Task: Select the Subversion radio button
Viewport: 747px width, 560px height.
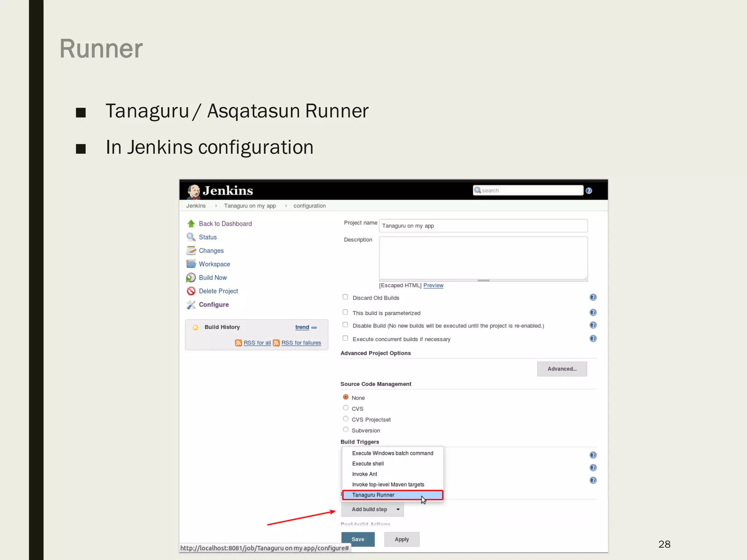Action: click(345, 430)
